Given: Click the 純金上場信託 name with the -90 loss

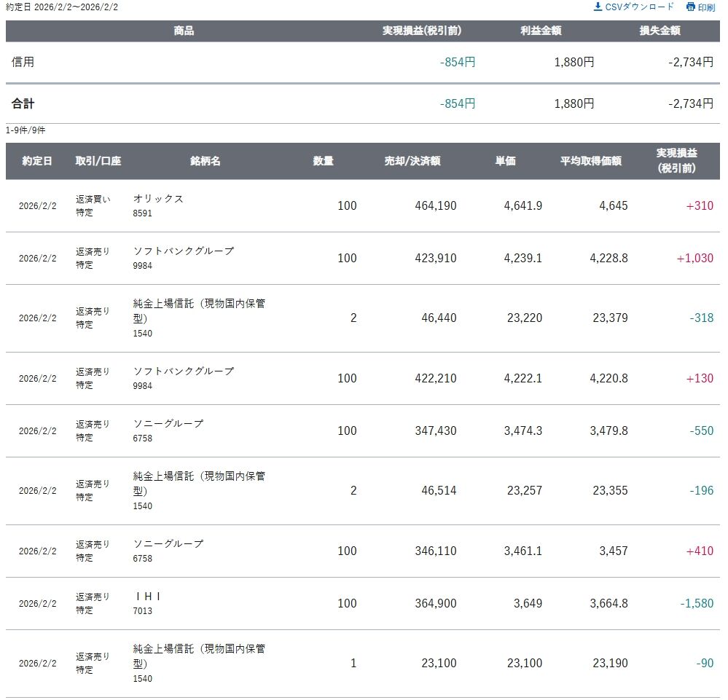Looking at the screenshot, I should (x=199, y=649).
